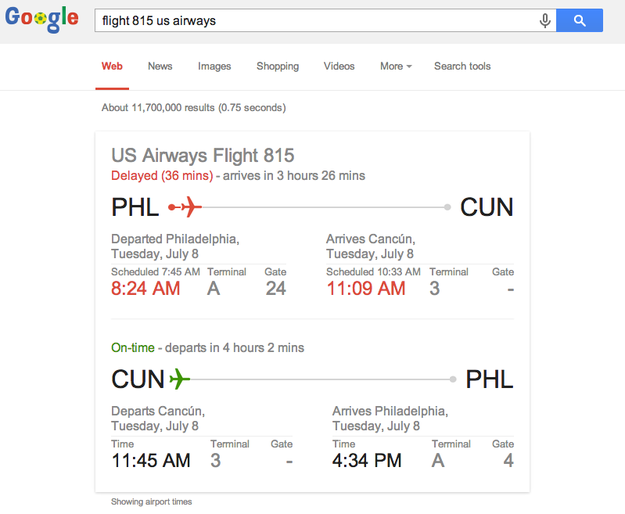
Task: Expand the More search options dropdown
Action: point(395,66)
